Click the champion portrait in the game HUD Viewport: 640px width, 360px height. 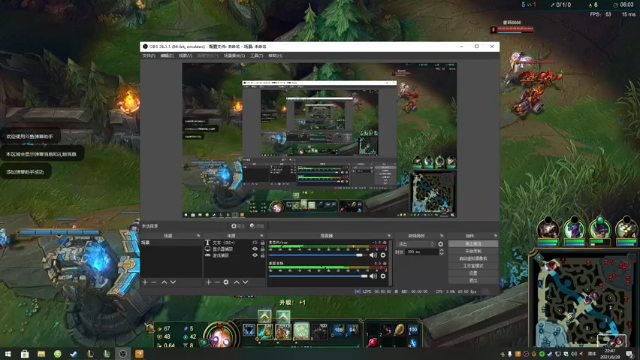pyautogui.click(x=220, y=336)
